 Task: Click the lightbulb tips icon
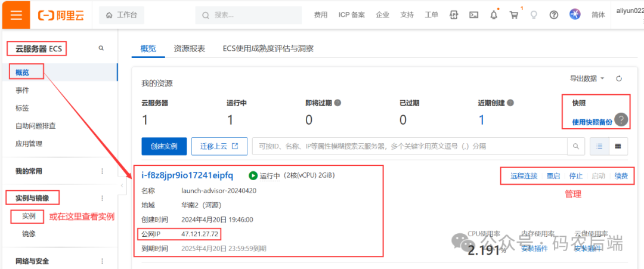pyautogui.click(x=534, y=15)
